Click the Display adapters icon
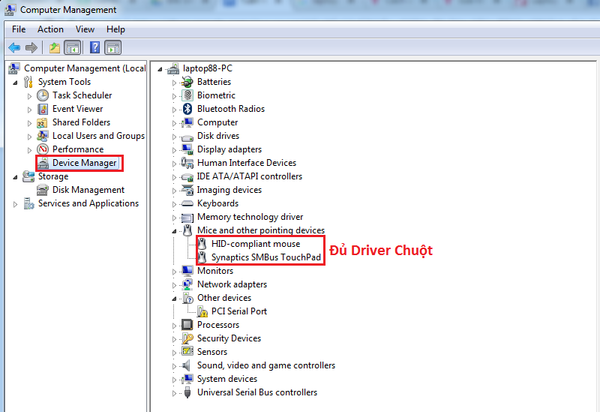Viewport: 600px width, 412px height. [x=188, y=149]
